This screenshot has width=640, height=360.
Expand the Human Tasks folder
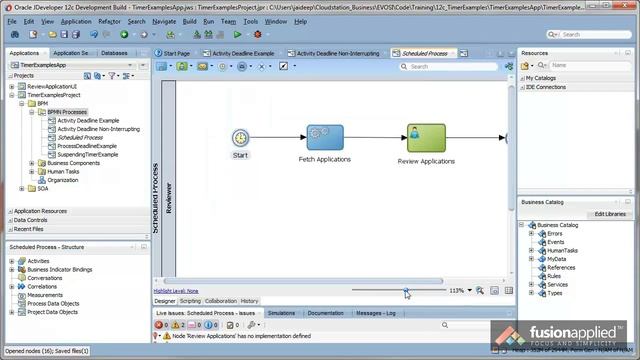point(32,172)
